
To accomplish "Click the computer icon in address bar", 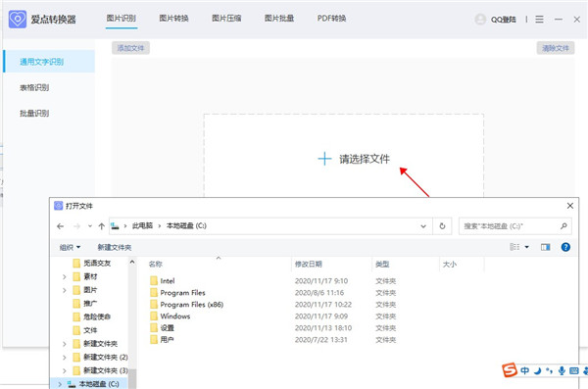I will [x=115, y=225].
